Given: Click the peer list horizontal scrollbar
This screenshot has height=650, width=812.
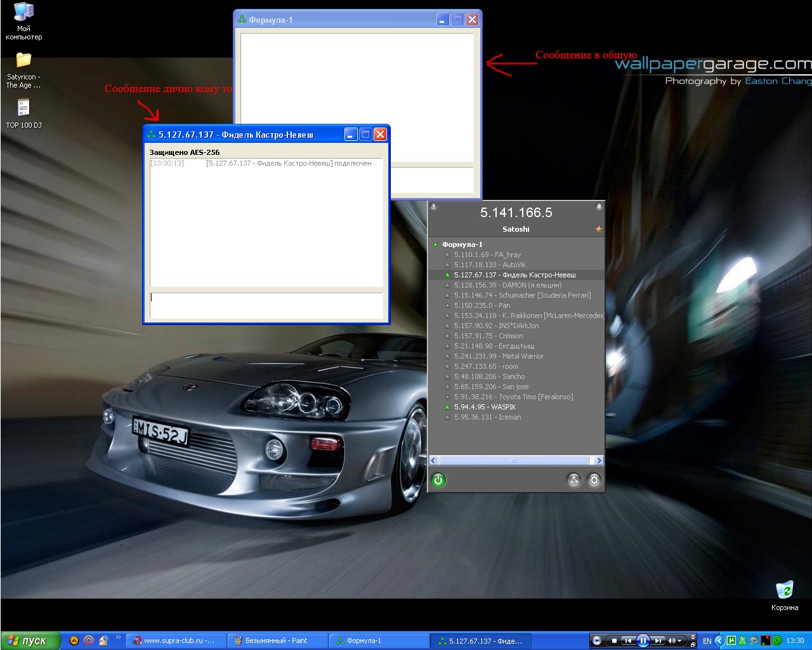Looking at the screenshot, I should pyautogui.click(x=514, y=460).
